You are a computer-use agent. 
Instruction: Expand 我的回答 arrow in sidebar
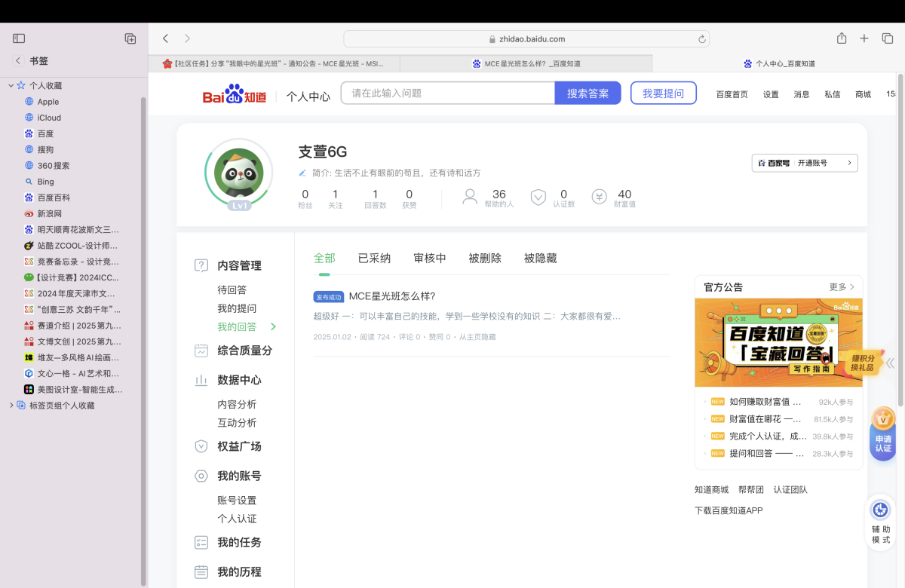click(274, 327)
